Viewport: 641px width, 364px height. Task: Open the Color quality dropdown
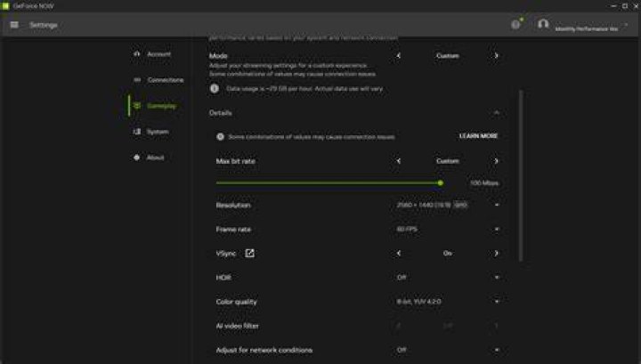(448, 302)
